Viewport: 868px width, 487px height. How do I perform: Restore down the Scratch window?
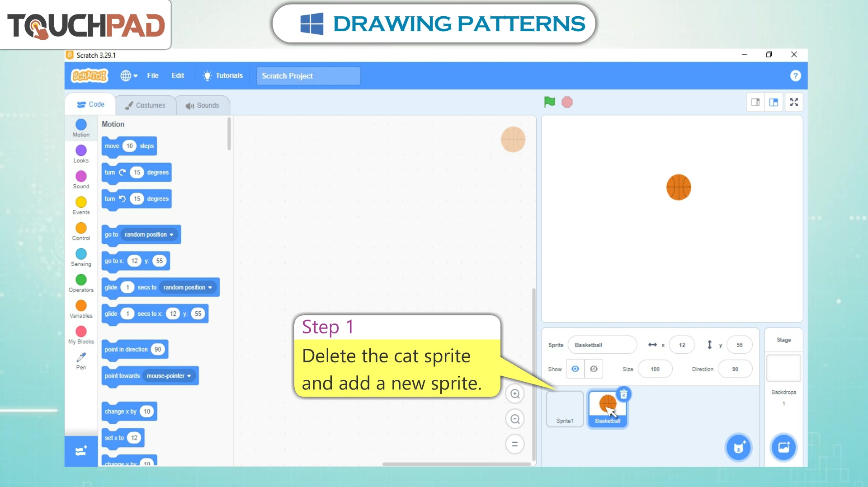tap(769, 55)
